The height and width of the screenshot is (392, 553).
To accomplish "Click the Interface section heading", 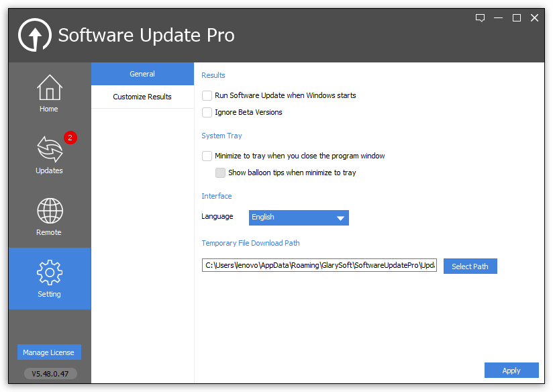I will 217,196.
